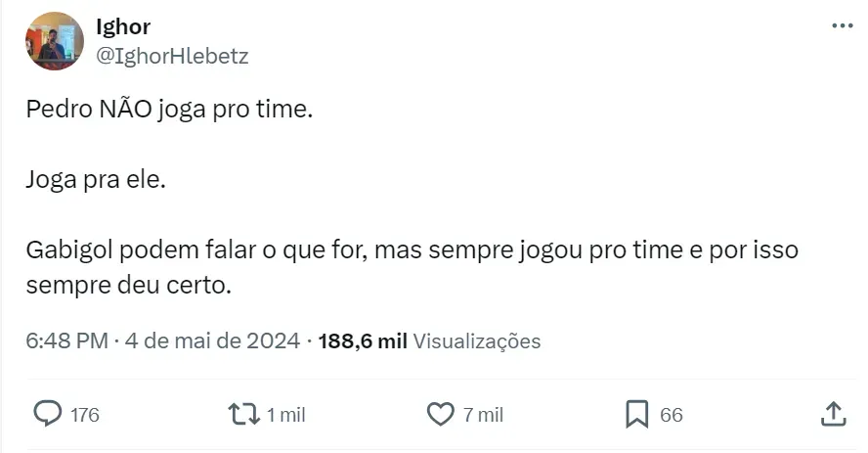Click the 7 mil likes count

(x=483, y=415)
